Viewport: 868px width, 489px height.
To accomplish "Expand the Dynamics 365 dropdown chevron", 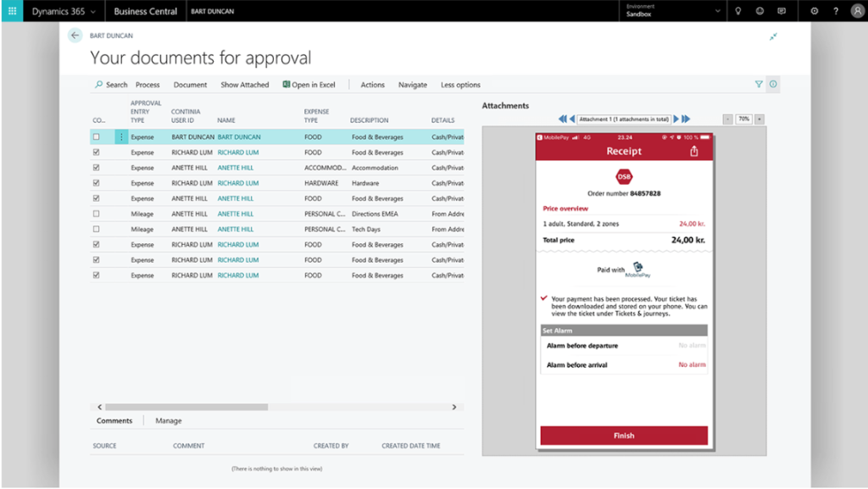I will coord(93,12).
